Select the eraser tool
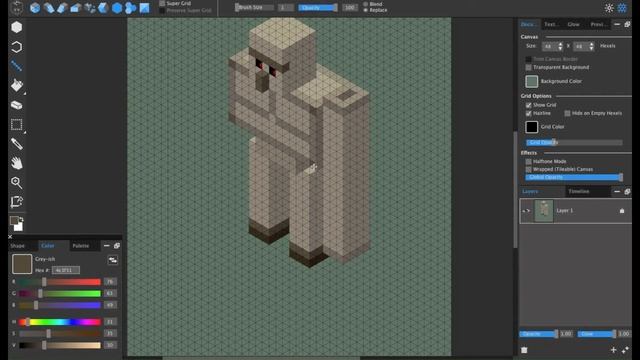The height and width of the screenshot is (360, 640). click(x=16, y=105)
